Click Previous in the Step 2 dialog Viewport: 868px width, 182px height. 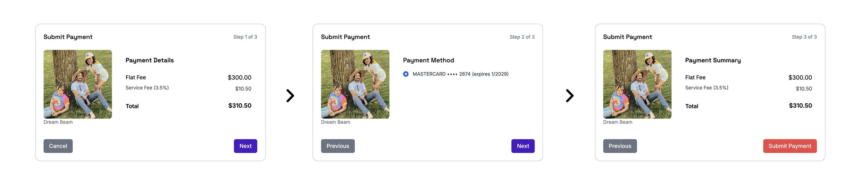click(337, 146)
